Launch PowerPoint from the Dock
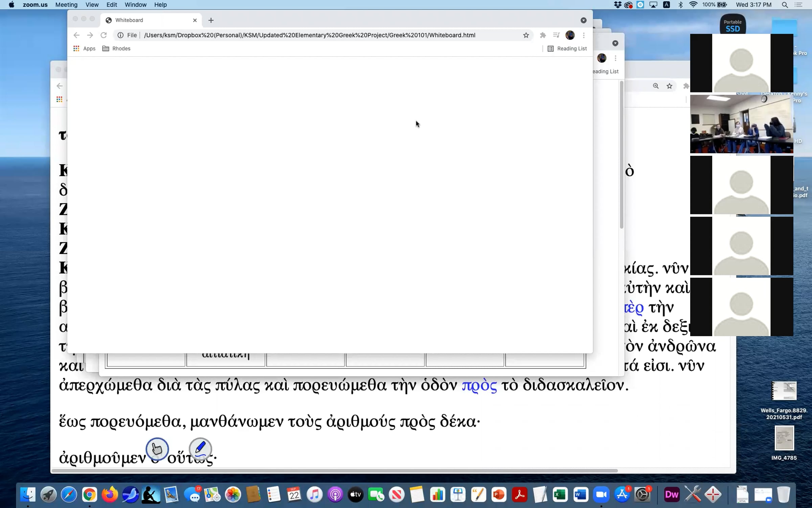Image resolution: width=812 pixels, height=508 pixels. (499, 495)
